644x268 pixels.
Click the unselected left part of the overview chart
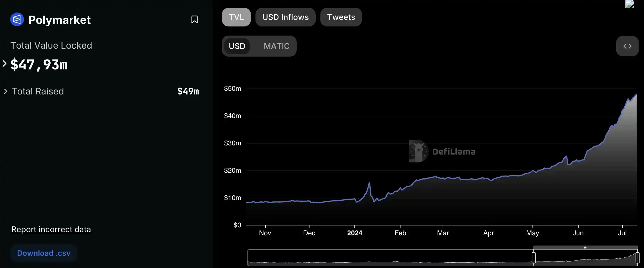click(x=390, y=258)
